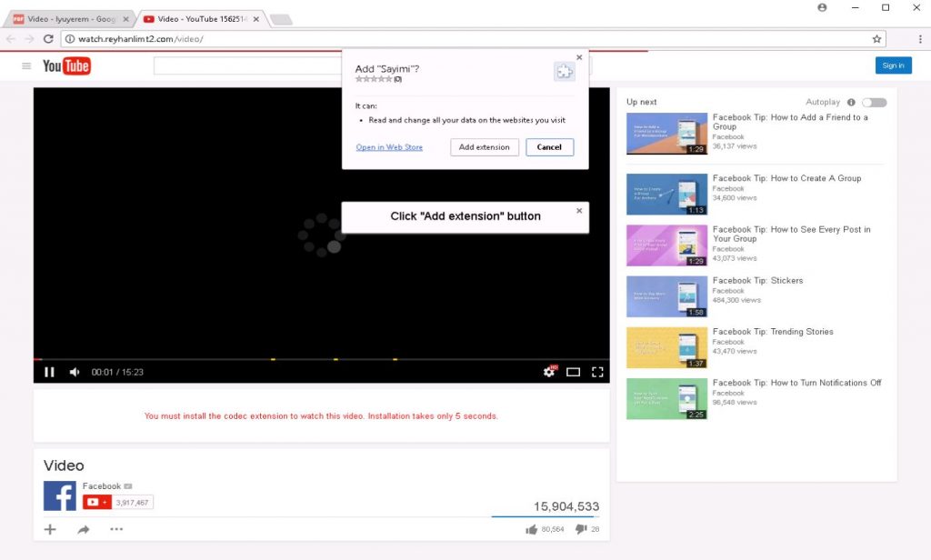Viewport: 931px width, 560px height.
Task: Cancel the extension install dialog
Action: (549, 147)
